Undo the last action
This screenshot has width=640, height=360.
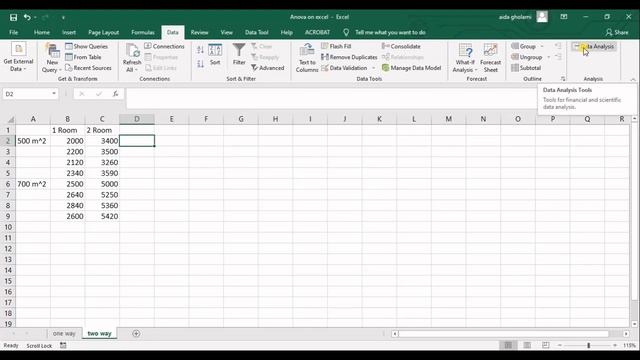pyautogui.click(x=27, y=17)
